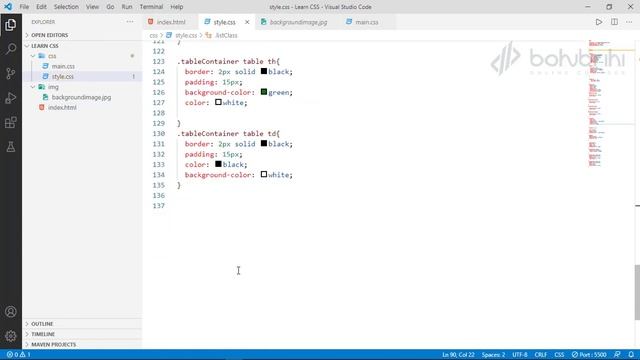Switch to the backgroundimage.jpg tab
Viewport: 640px width, 360px height.
(x=298, y=22)
